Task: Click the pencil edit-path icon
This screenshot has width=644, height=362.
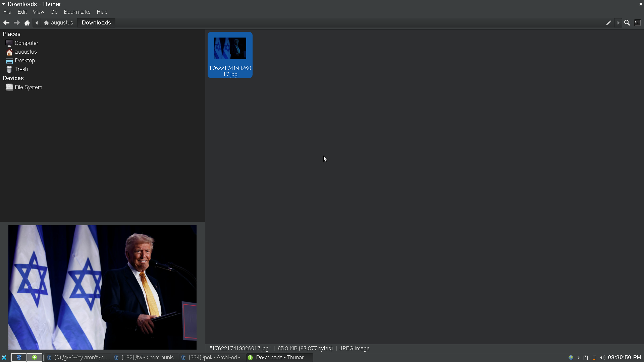Action: [x=608, y=23]
